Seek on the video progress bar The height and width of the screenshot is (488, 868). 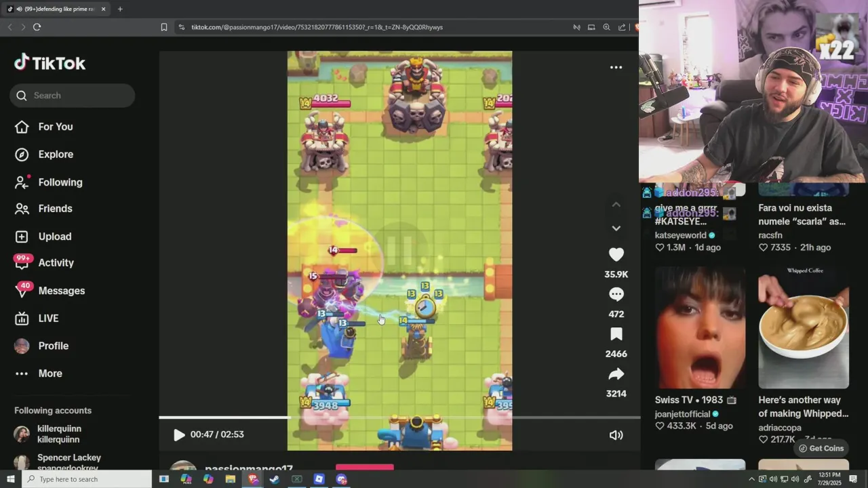click(399, 418)
